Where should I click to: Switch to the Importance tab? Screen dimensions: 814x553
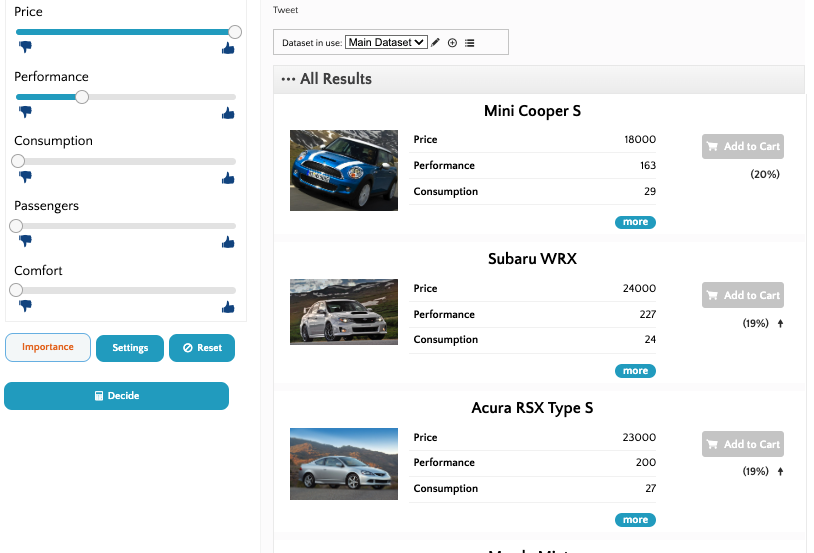click(48, 348)
